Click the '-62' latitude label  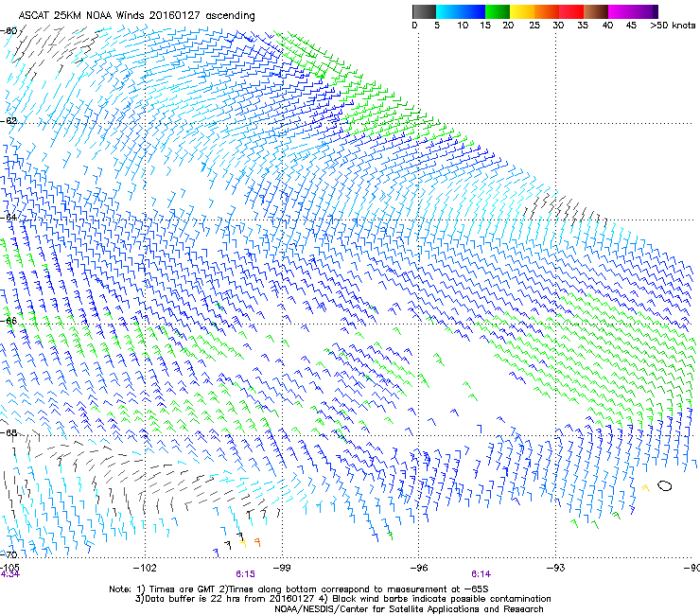(x=9, y=121)
